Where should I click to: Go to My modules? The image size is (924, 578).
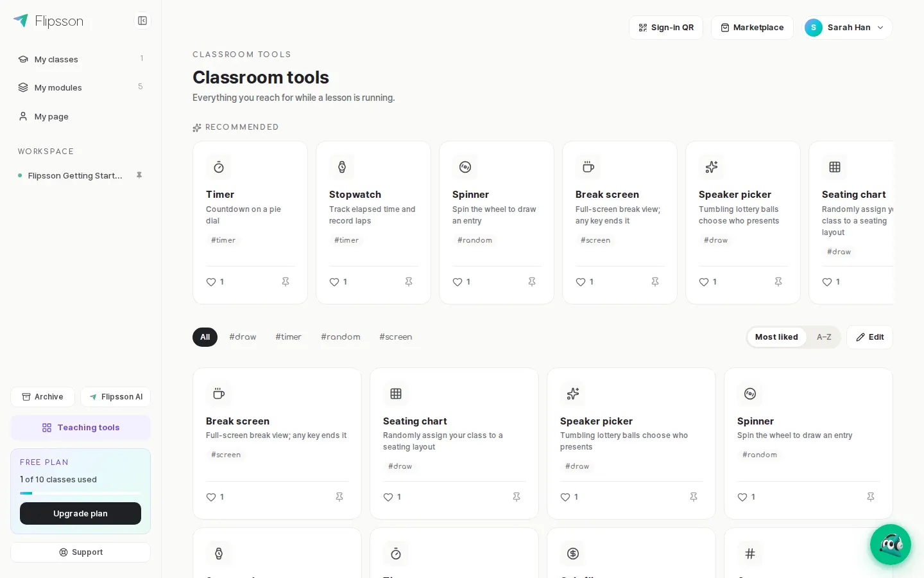click(x=81, y=87)
